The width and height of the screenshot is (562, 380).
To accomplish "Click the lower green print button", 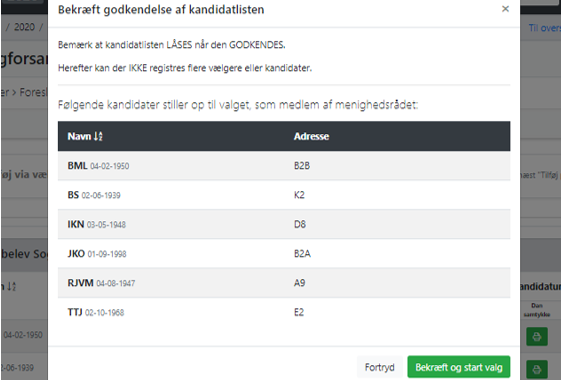I will 537,369.
